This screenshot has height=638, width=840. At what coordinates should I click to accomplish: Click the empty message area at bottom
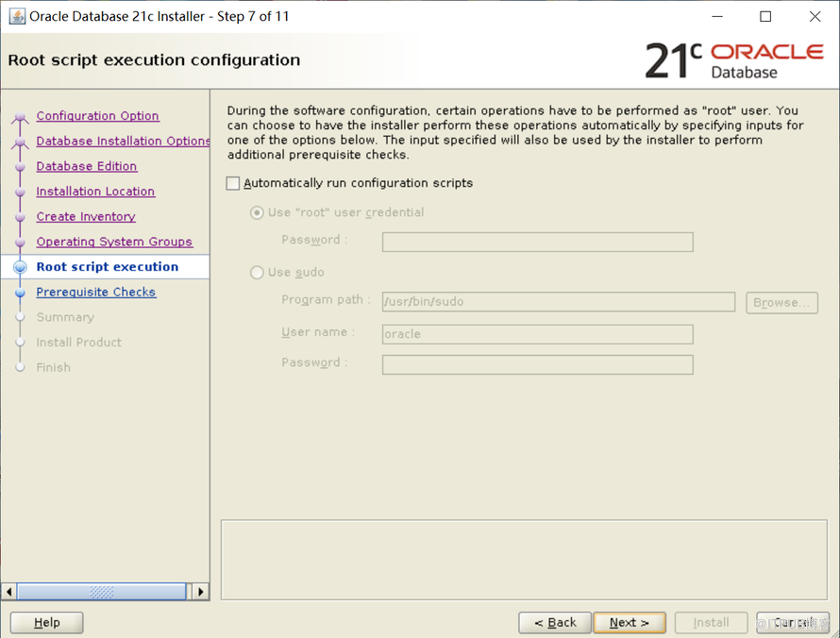(x=524, y=560)
